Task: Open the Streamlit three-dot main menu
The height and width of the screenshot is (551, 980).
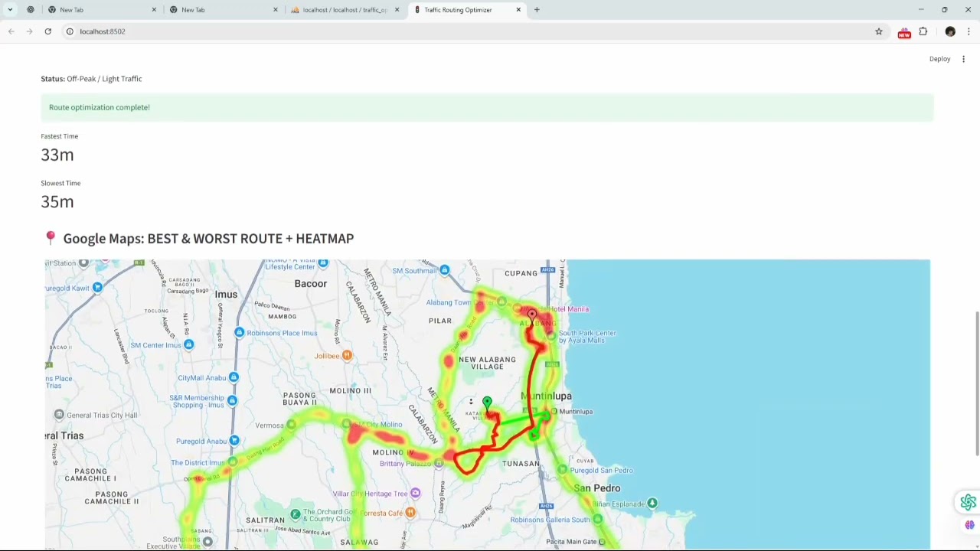Action: [x=963, y=59]
